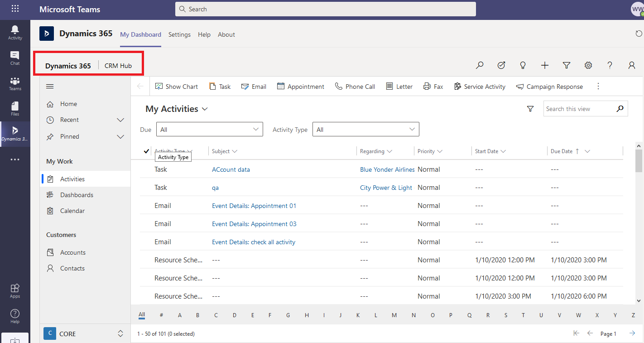644x343 pixels.
Task: Switch to the Settings tab
Action: tap(179, 34)
